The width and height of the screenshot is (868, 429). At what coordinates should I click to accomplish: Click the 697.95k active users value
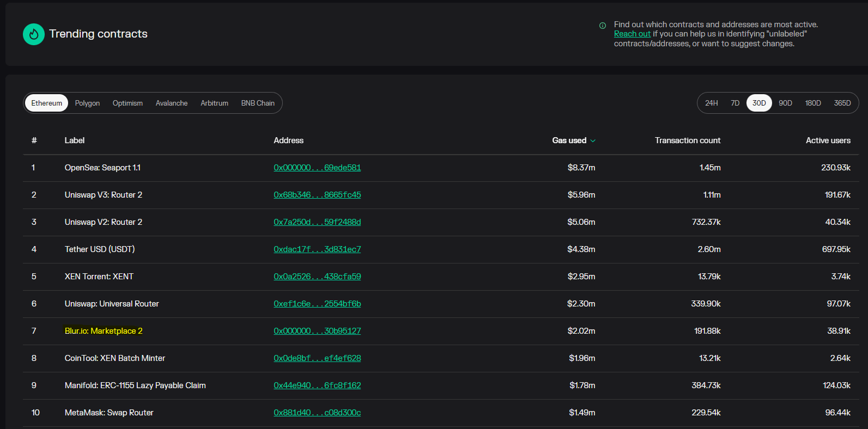(x=836, y=249)
